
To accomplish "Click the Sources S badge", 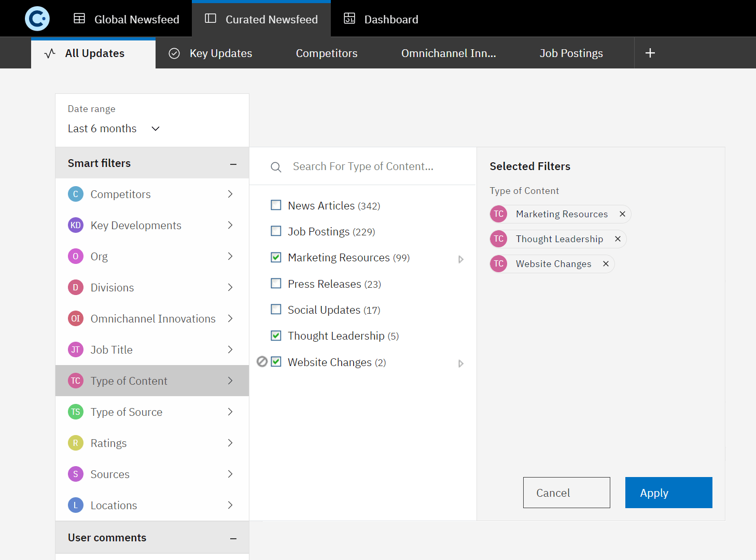I will tap(76, 474).
